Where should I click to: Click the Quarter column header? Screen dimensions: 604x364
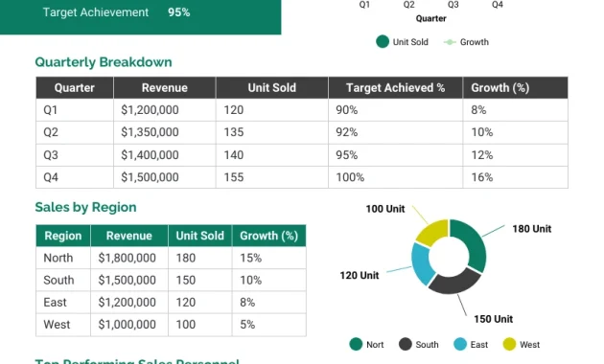coord(75,88)
